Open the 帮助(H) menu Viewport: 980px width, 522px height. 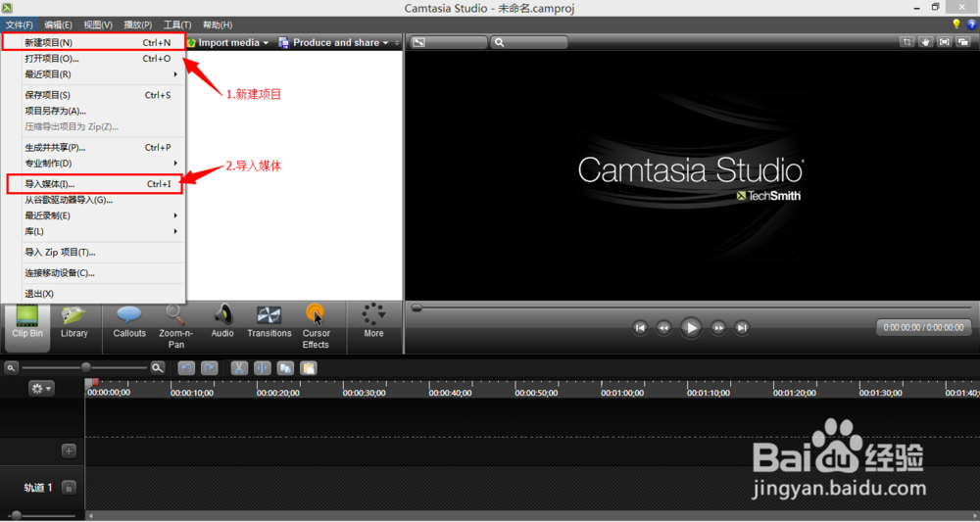[x=218, y=25]
